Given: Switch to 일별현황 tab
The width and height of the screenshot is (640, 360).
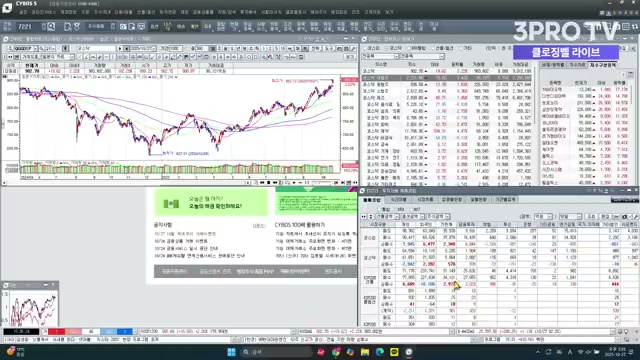Looking at the screenshot, I should [x=478, y=200].
